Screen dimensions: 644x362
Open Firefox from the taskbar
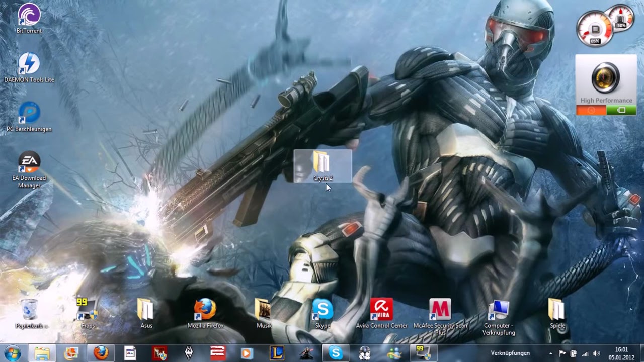[101, 353]
